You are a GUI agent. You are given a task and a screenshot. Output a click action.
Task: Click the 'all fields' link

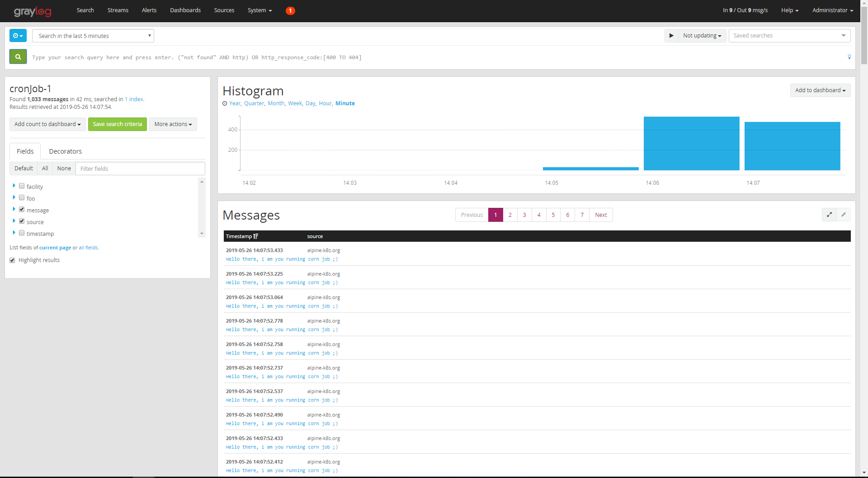[x=88, y=248]
